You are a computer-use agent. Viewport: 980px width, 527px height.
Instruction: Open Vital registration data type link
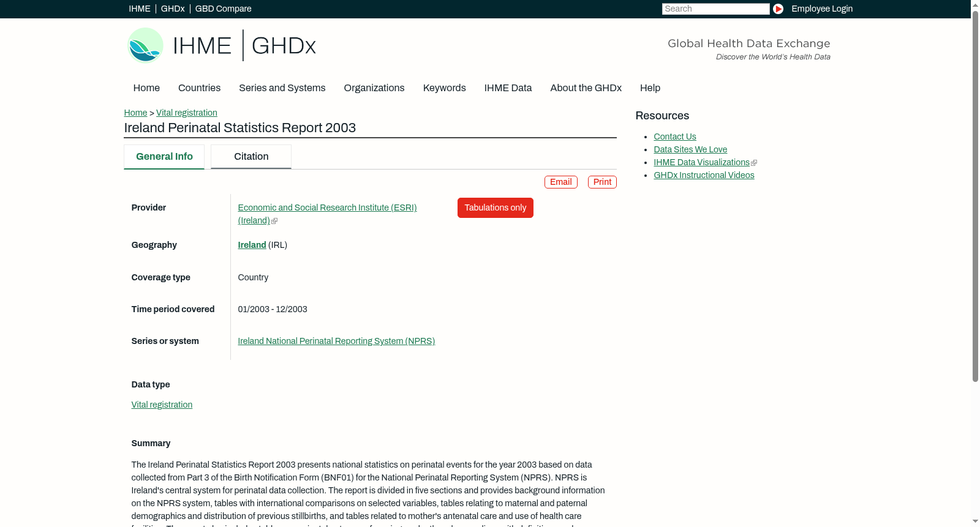162,405
